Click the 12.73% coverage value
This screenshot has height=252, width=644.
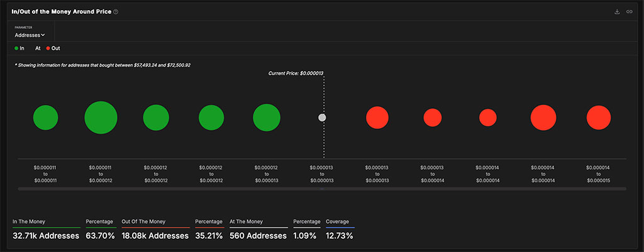(x=339, y=236)
